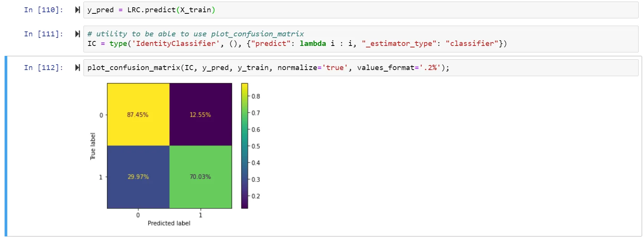This screenshot has width=644, height=238.
Task: Click the y-axis tick label 1
Action: [x=101, y=177]
